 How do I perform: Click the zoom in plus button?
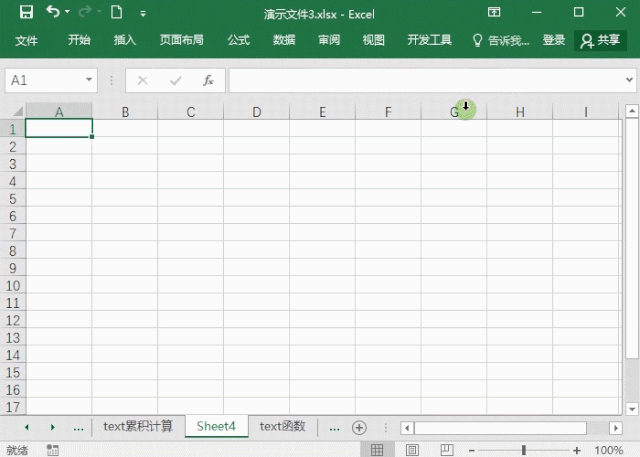(577, 450)
